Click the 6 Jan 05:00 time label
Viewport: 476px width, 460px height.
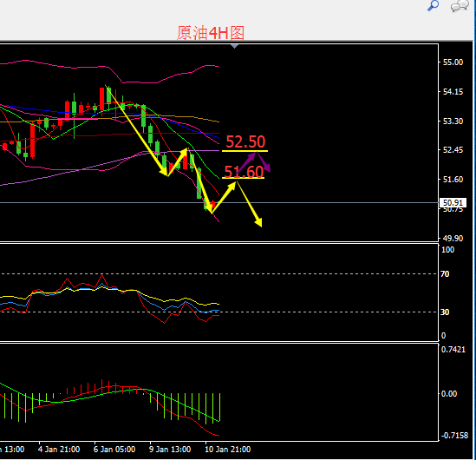114,450
